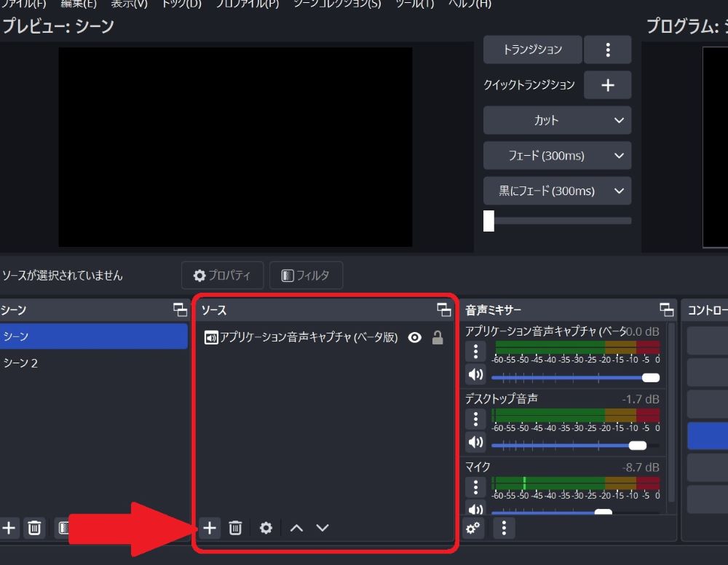
Task: Click the -8.7 dB level readout
Action: (640, 467)
